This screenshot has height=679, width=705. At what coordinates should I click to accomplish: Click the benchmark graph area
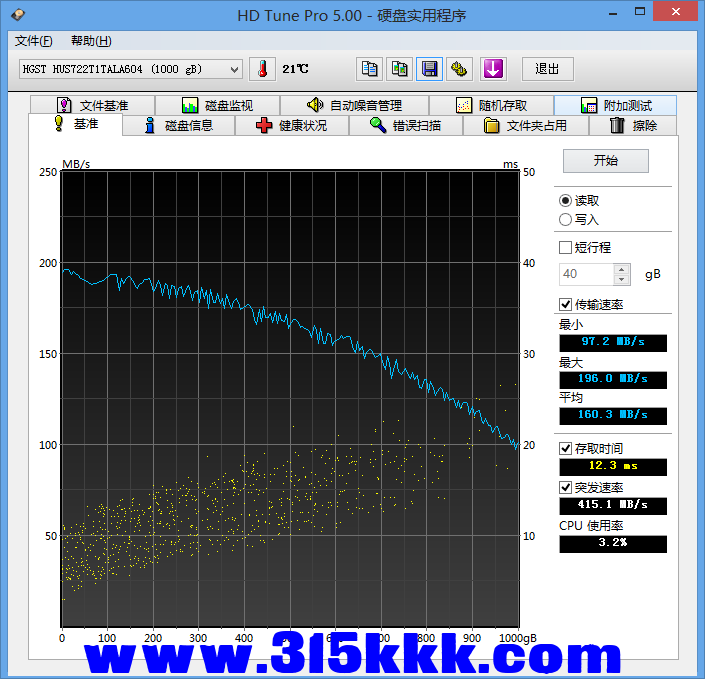click(x=290, y=398)
